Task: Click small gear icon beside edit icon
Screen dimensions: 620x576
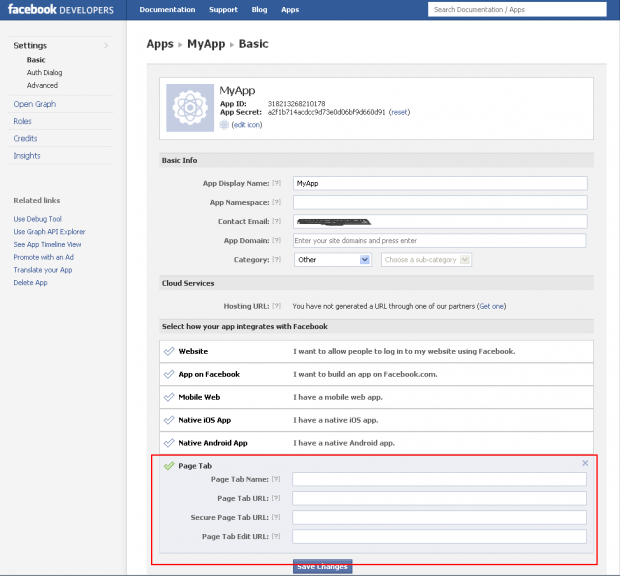Action: 224,125
